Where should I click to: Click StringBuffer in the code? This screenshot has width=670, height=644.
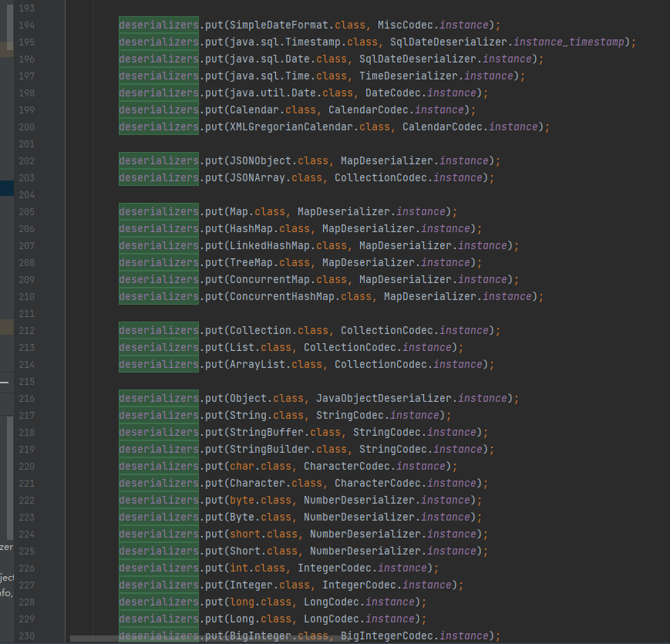pos(267,432)
